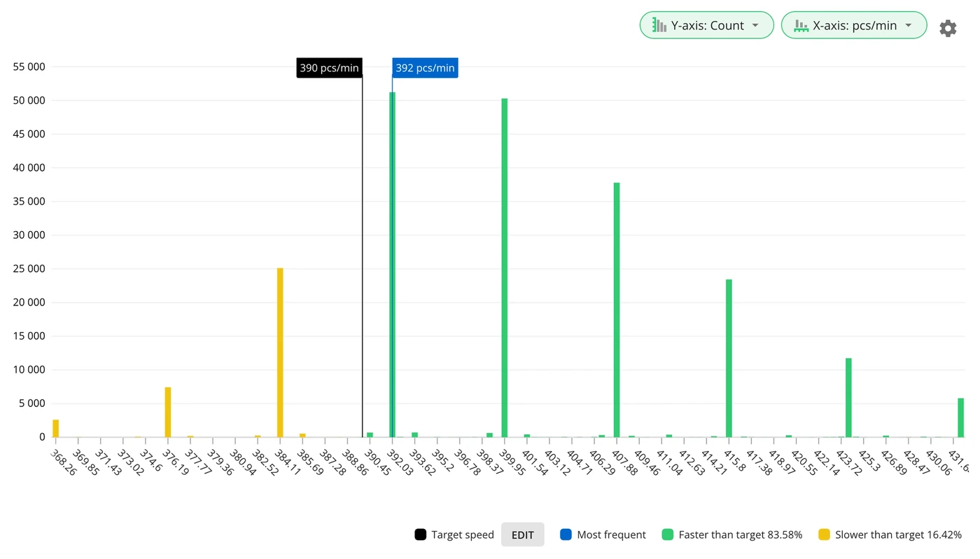The height and width of the screenshot is (559, 980).
Task: Click the Most frequent legend text
Action: 611,534
